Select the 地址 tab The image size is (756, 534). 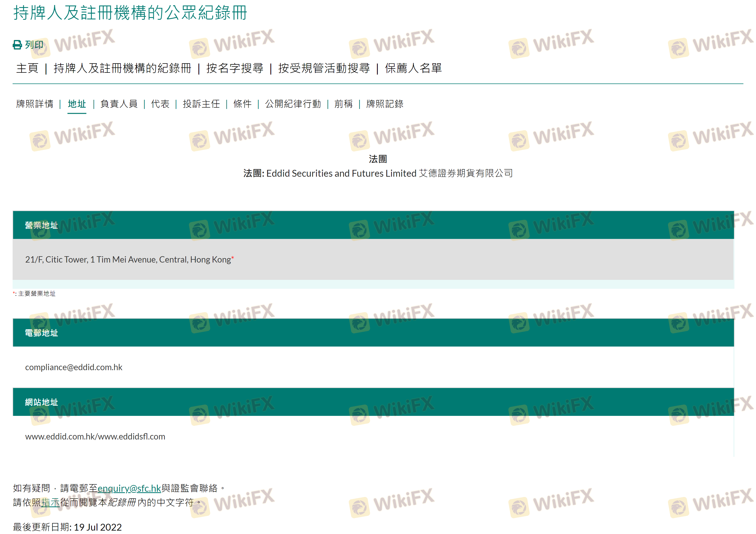point(77,104)
